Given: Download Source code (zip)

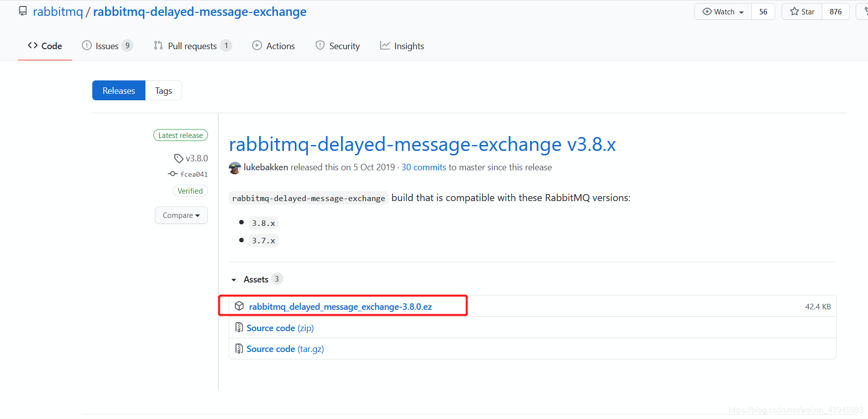Looking at the screenshot, I should (280, 328).
